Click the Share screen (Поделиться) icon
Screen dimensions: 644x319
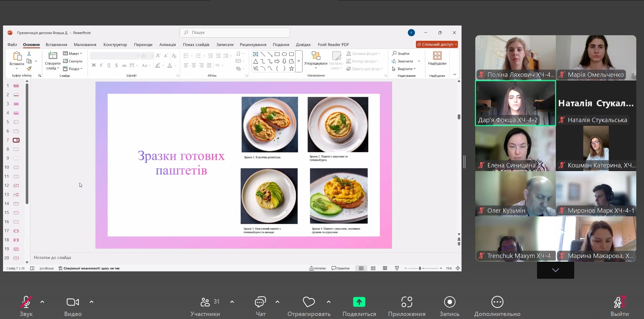pyautogui.click(x=359, y=302)
